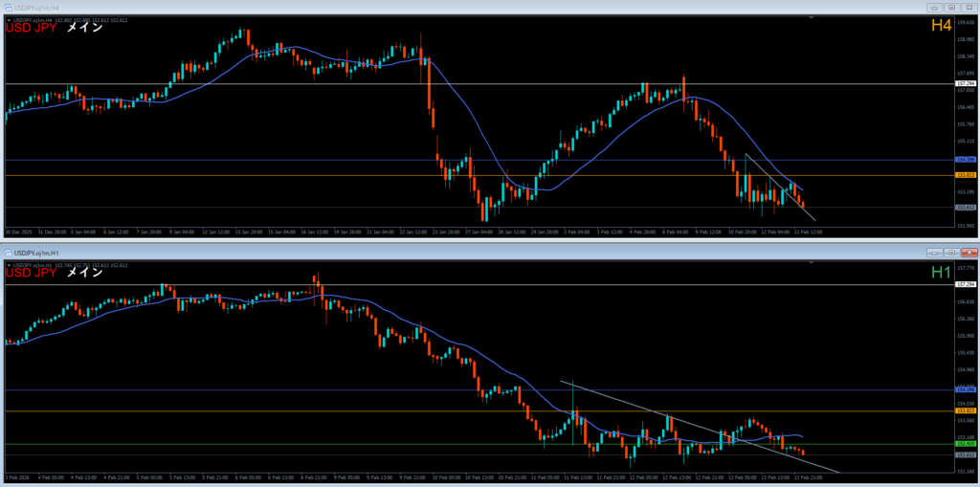Expand one-click trading arrow on H1 chart

[x=9, y=263]
